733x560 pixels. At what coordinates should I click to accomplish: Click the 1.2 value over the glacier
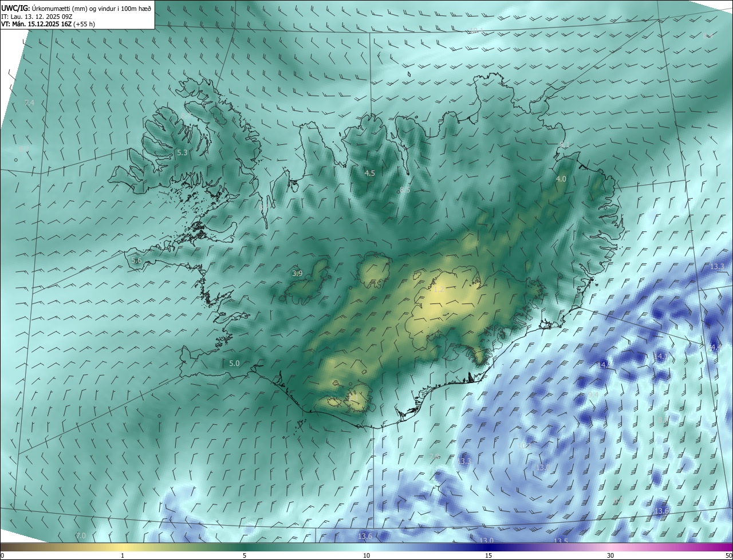pos(439,290)
